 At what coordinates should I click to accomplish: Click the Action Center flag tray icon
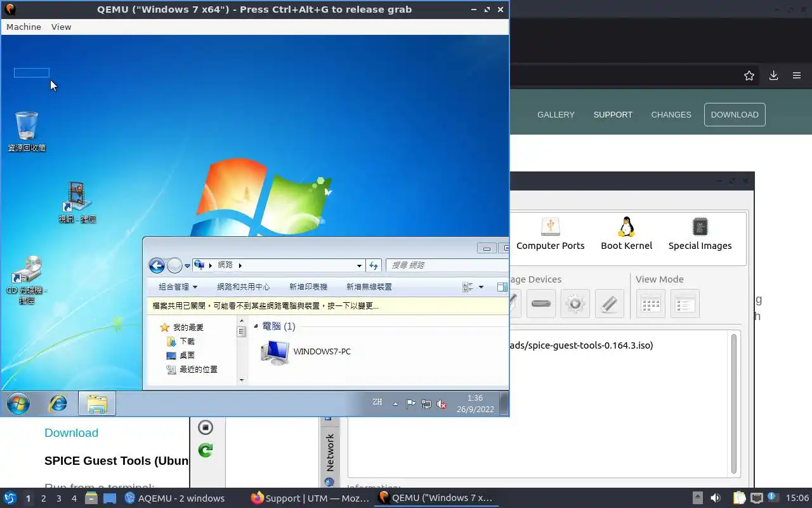coord(410,404)
